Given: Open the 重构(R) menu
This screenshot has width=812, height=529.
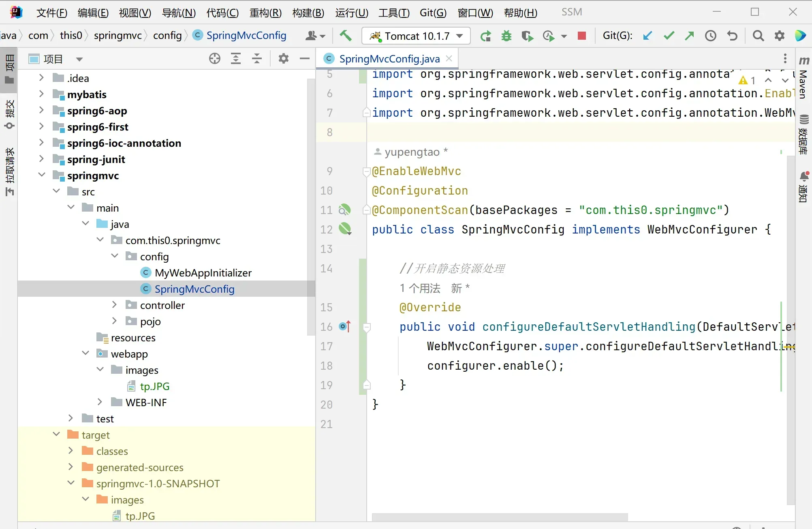Looking at the screenshot, I should [x=265, y=13].
